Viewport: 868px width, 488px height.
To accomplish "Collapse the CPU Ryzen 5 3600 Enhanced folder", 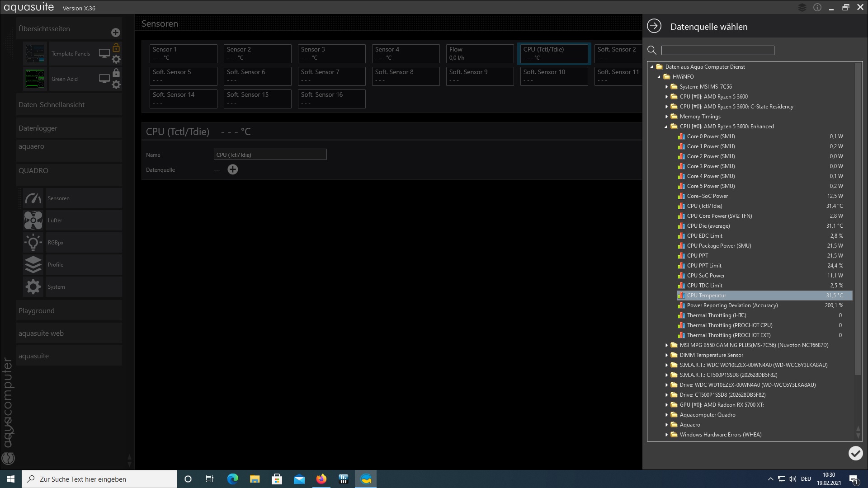I will 666,127.
